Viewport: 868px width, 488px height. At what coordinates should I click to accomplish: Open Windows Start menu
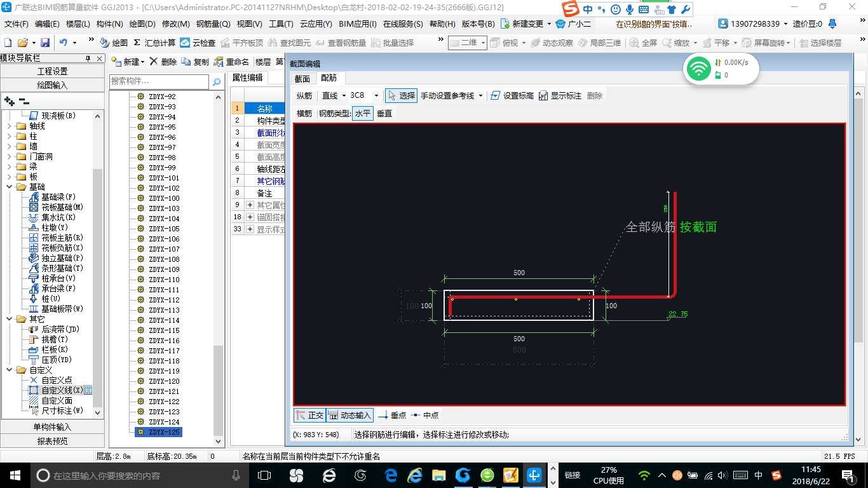click(15, 475)
